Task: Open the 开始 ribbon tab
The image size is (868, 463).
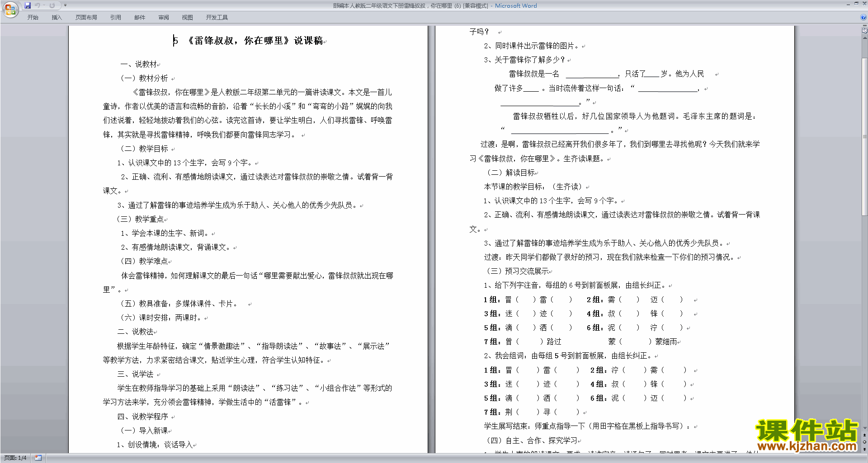Action: coord(33,17)
